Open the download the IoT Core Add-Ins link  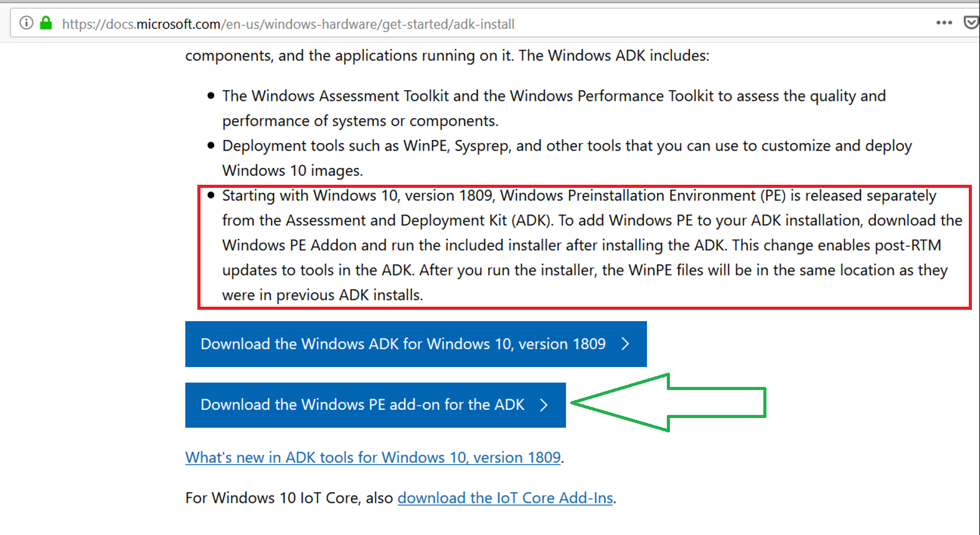[x=505, y=498]
